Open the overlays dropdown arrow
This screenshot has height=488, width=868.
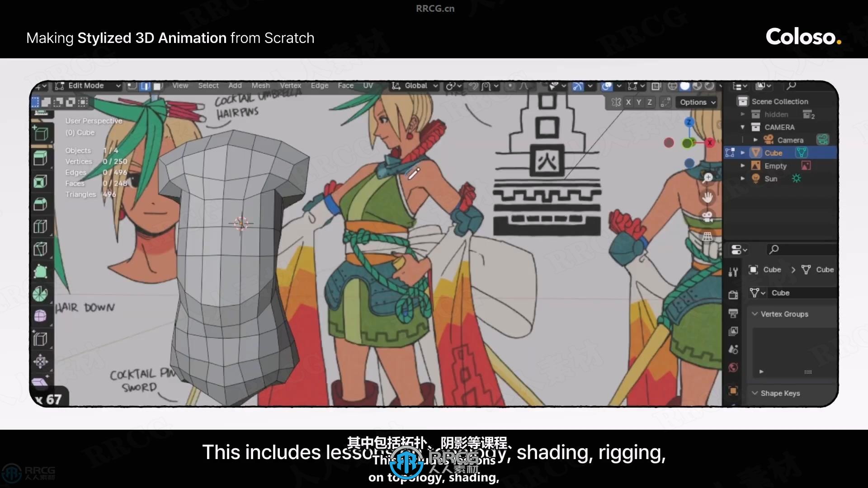point(619,86)
